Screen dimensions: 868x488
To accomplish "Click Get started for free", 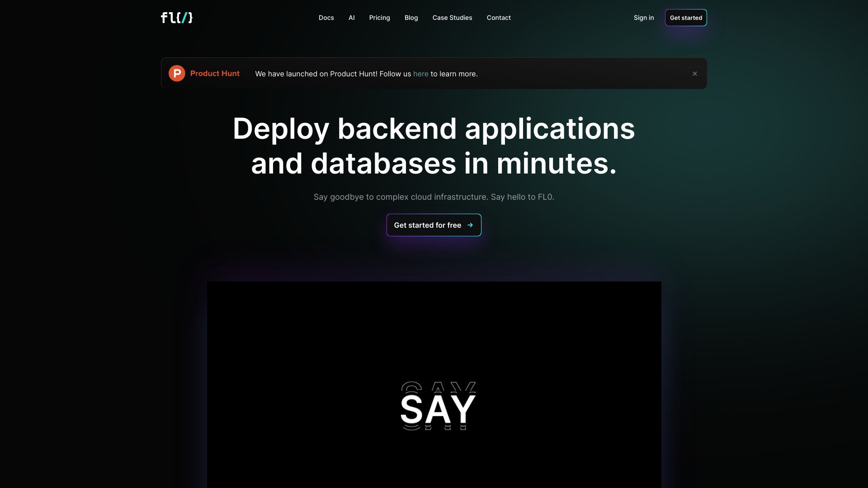I will [428, 225].
